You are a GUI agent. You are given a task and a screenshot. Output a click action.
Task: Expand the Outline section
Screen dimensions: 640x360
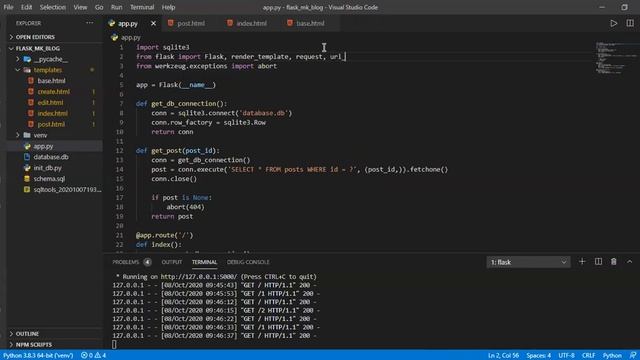27,334
